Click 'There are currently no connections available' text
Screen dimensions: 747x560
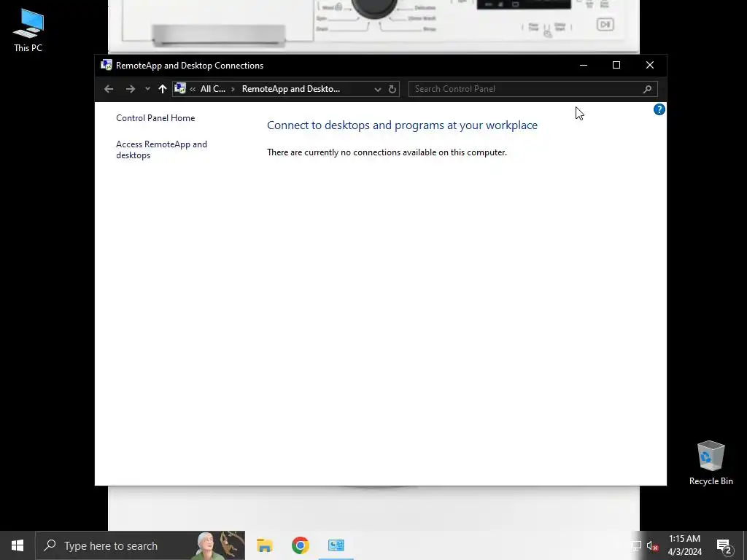coord(387,152)
